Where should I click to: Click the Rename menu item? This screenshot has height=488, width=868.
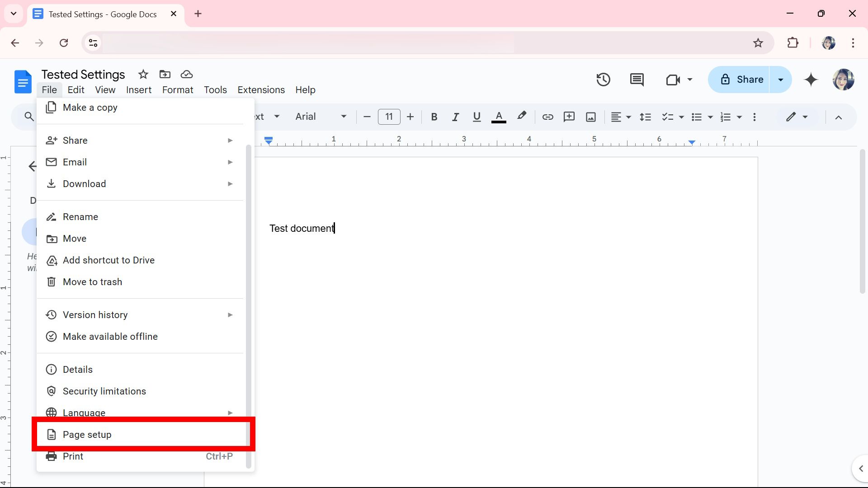click(x=80, y=216)
